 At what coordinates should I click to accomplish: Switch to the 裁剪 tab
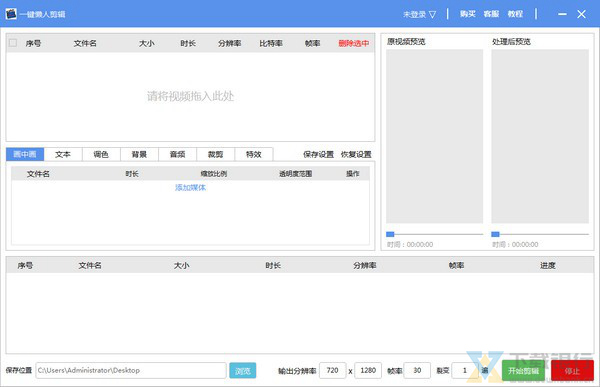coord(215,154)
